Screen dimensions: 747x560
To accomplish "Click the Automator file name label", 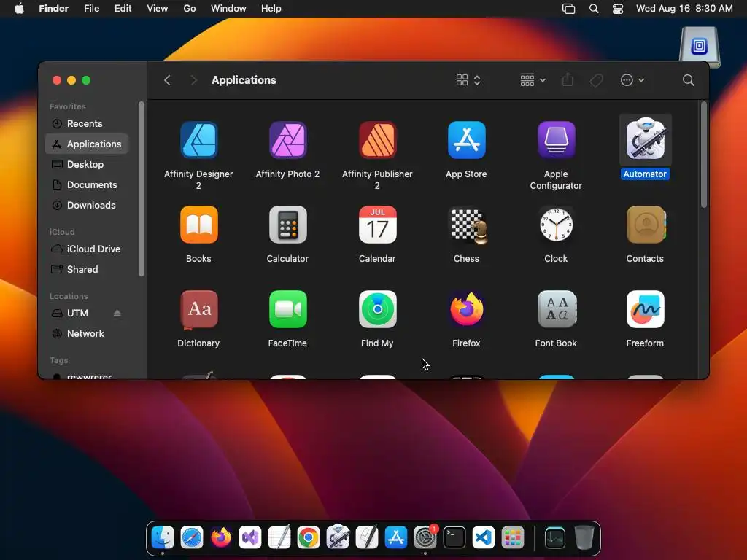I will (x=645, y=174).
